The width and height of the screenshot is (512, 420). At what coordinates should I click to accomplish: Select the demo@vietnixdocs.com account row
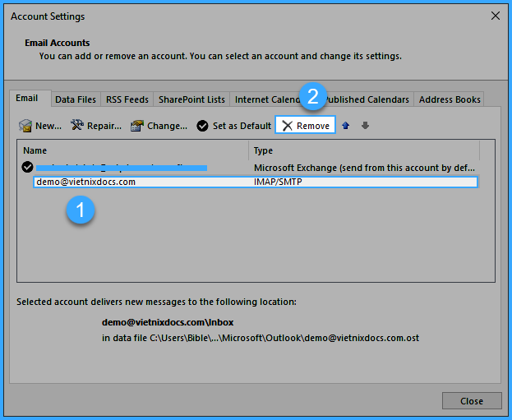[x=256, y=182]
